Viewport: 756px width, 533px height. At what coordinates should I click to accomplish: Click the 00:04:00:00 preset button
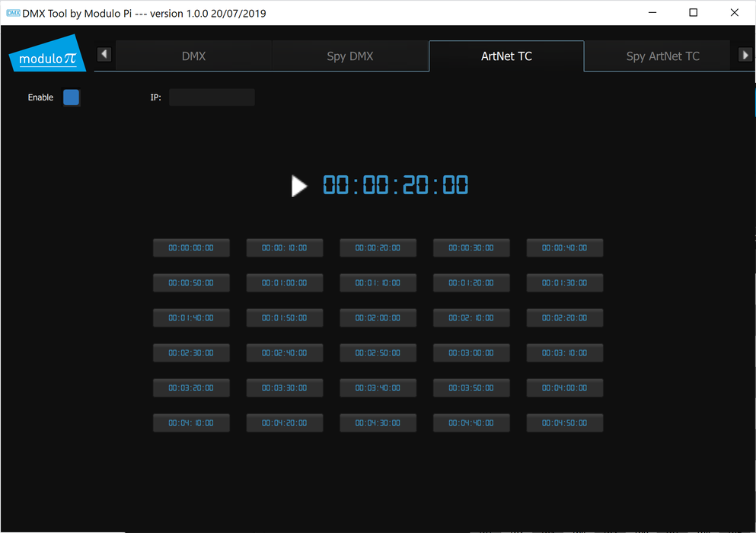click(565, 388)
